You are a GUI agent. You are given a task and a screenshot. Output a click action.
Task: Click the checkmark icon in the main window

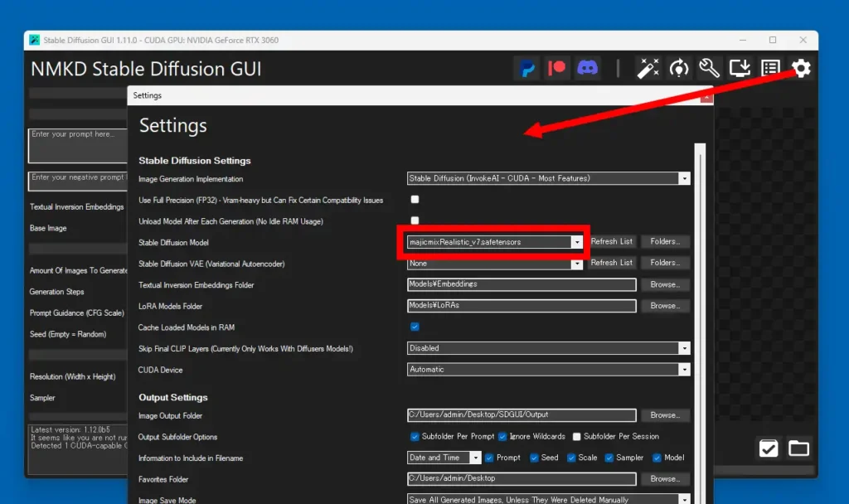coord(769,448)
